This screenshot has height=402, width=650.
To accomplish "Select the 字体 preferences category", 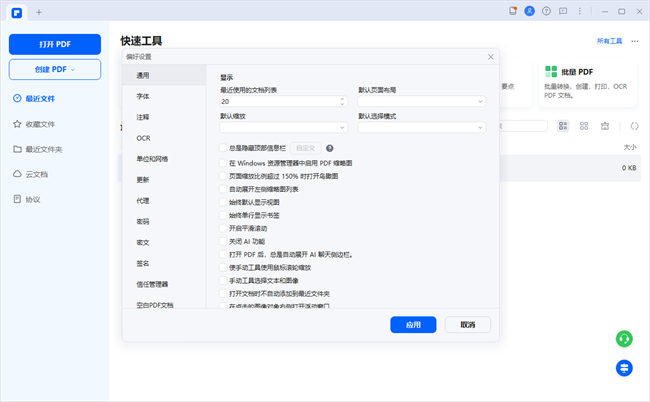I will click(x=143, y=96).
